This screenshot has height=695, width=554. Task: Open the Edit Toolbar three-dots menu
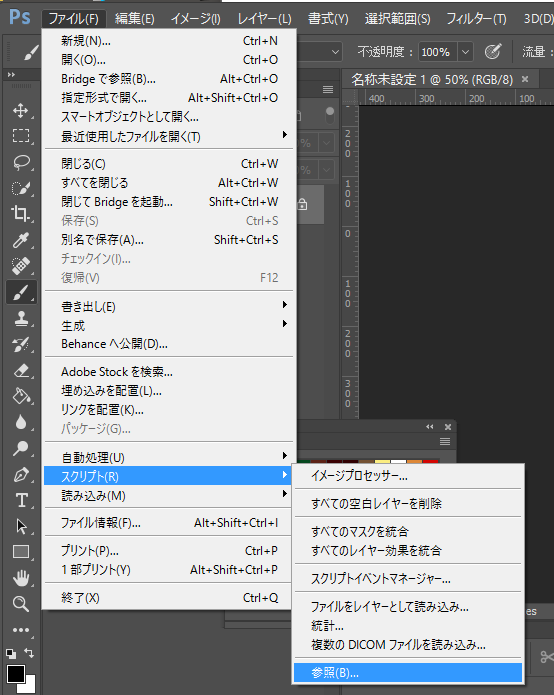20,630
